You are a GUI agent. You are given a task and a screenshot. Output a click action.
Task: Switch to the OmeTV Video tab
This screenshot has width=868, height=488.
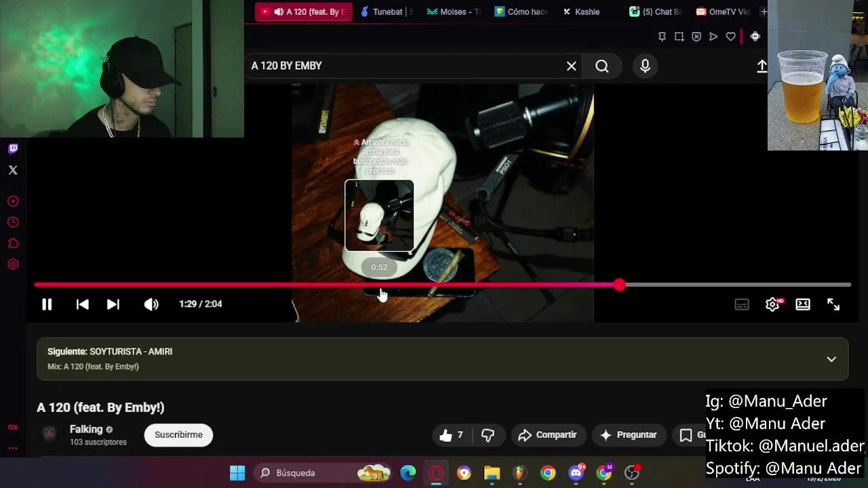pyautogui.click(x=723, y=12)
